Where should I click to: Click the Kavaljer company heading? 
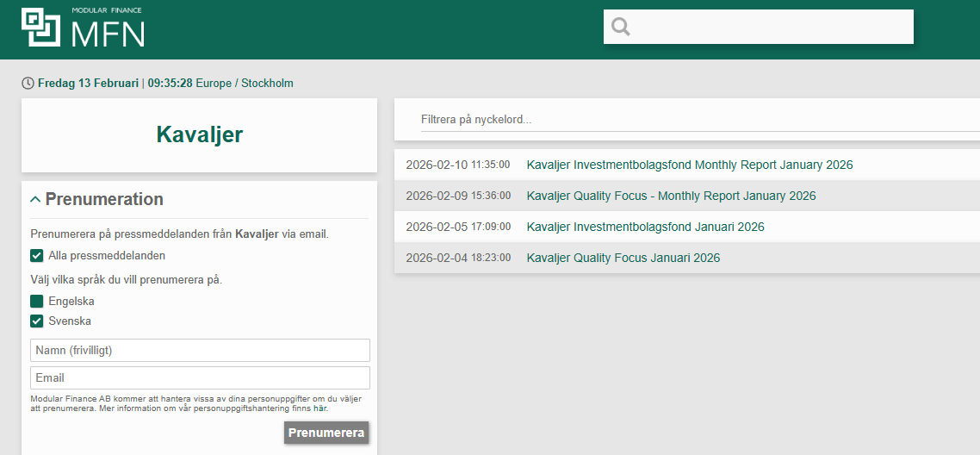200,135
